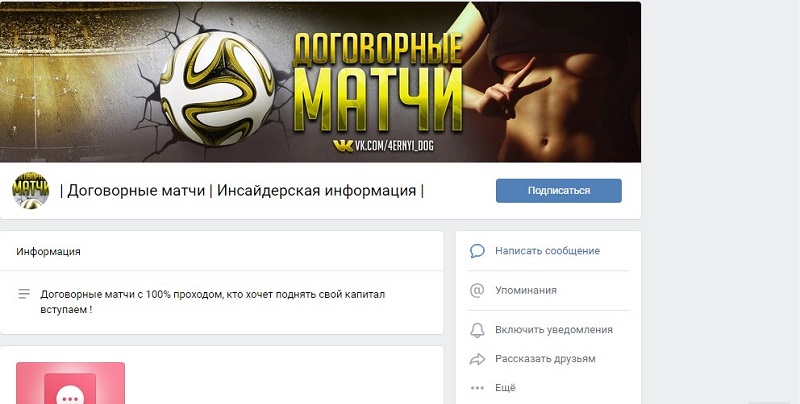Click the Подписаться subscribe button
Screen dimensions: 800x404
click(559, 191)
